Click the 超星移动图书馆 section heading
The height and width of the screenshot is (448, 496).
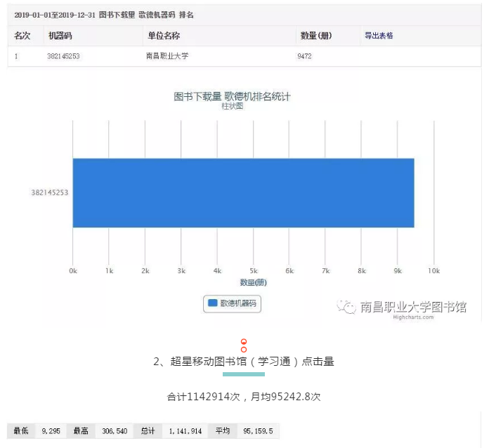coord(243,362)
